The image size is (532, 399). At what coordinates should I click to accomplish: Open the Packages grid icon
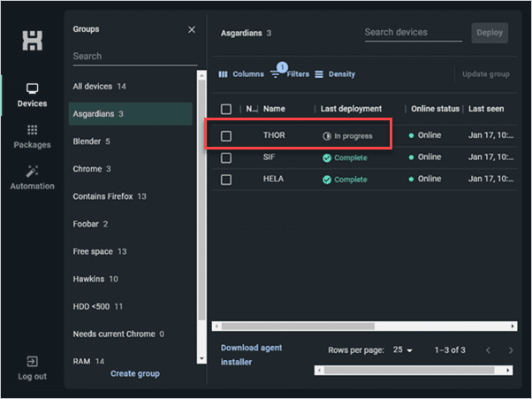[32, 130]
